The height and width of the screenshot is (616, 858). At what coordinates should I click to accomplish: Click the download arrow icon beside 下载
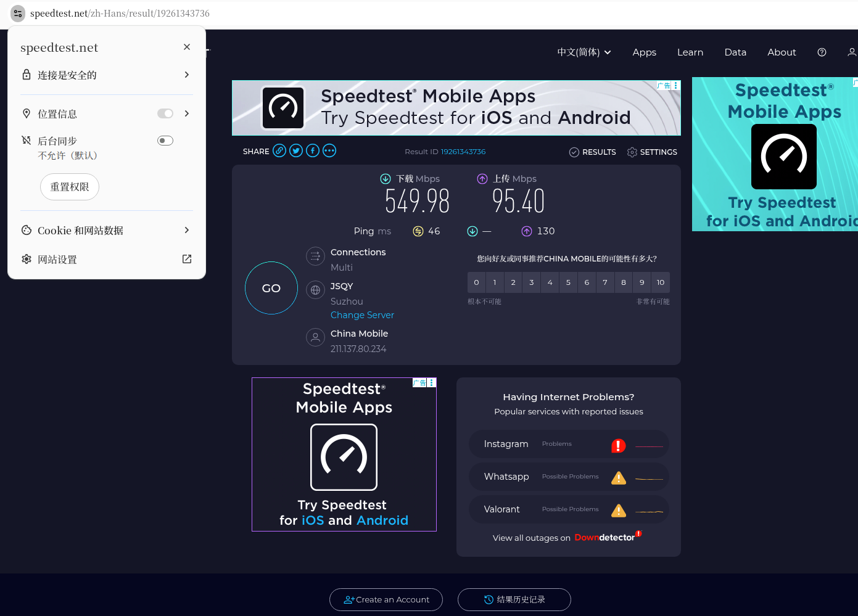tap(386, 179)
